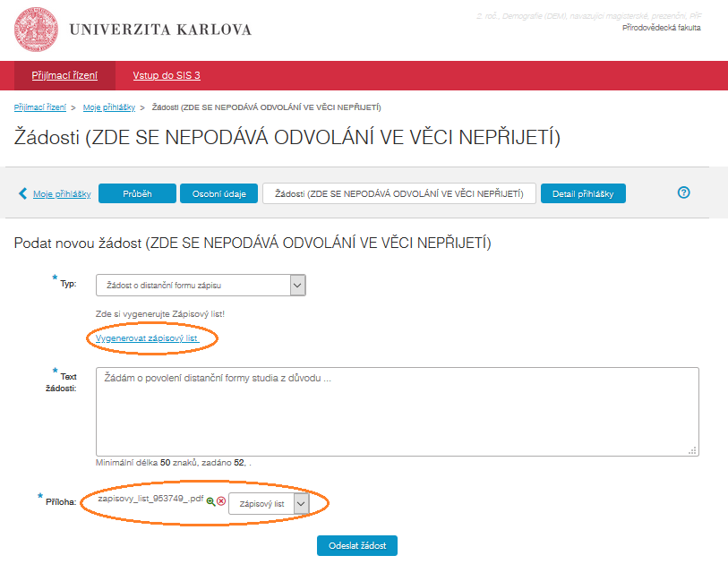Remove attachment with the red X icon
728x564 pixels.
(x=221, y=501)
